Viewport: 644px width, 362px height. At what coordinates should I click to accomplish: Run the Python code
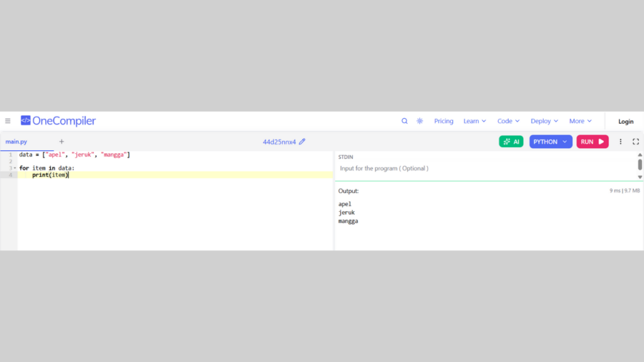592,142
